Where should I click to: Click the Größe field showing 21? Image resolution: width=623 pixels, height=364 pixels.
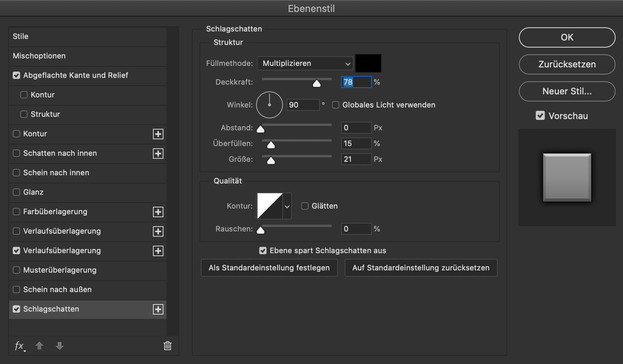click(x=356, y=159)
